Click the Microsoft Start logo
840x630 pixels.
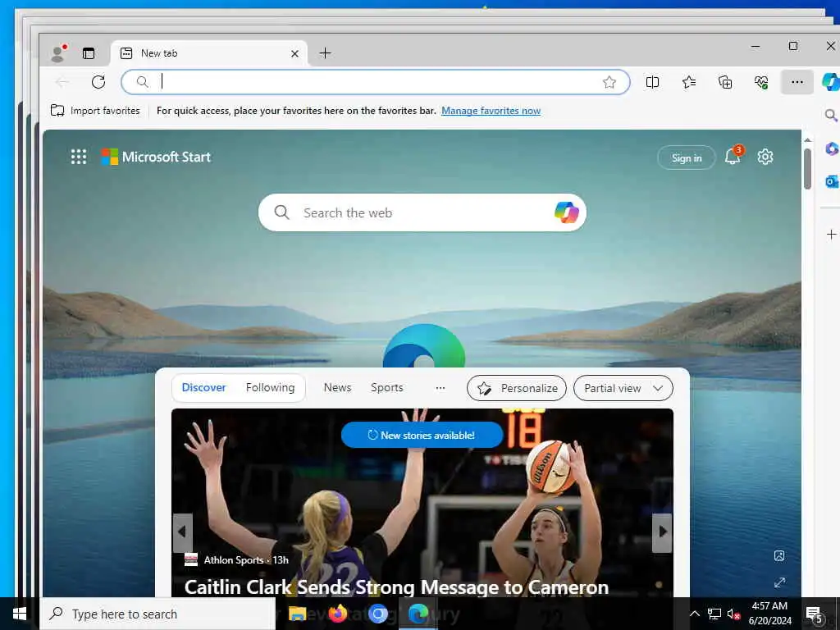pos(156,157)
